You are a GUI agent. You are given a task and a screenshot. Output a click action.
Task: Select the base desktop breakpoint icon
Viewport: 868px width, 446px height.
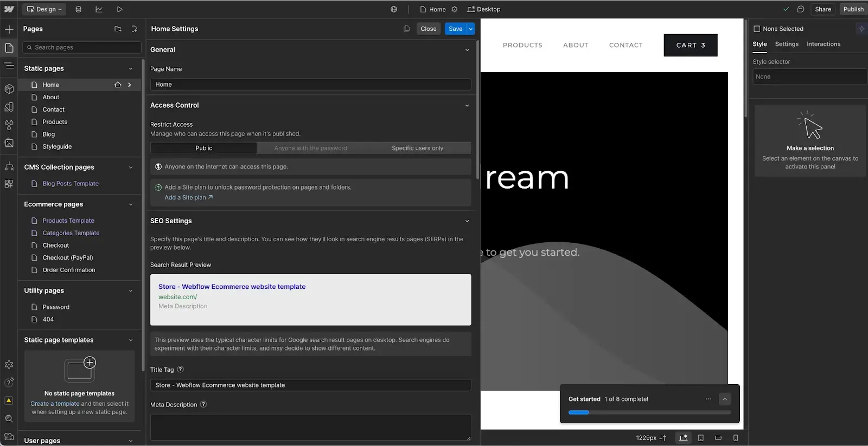click(x=683, y=438)
